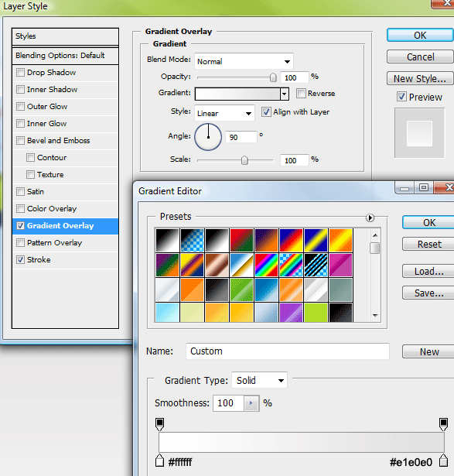Select the Styles panel entry
The height and width of the screenshot is (476, 454).
(x=65, y=36)
